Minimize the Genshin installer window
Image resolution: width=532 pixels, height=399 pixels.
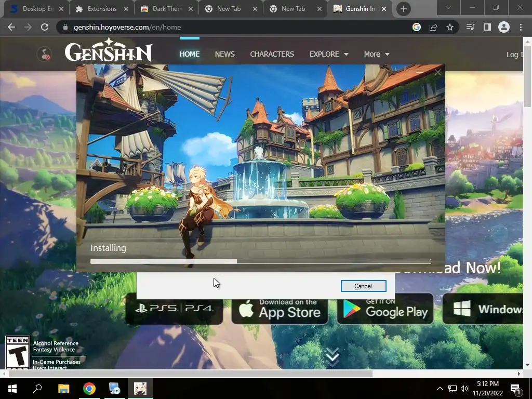coord(420,72)
